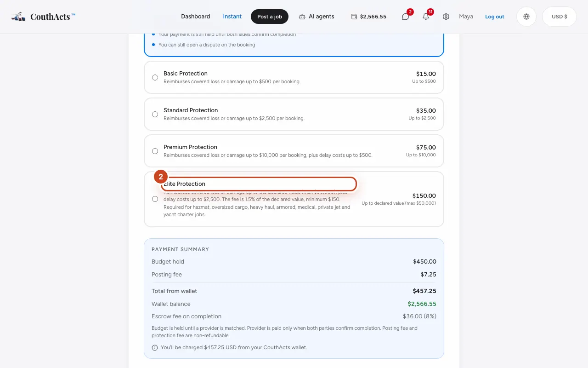This screenshot has height=368, width=588.
Task: Select Basic Protection radio button
Action: pos(155,77)
